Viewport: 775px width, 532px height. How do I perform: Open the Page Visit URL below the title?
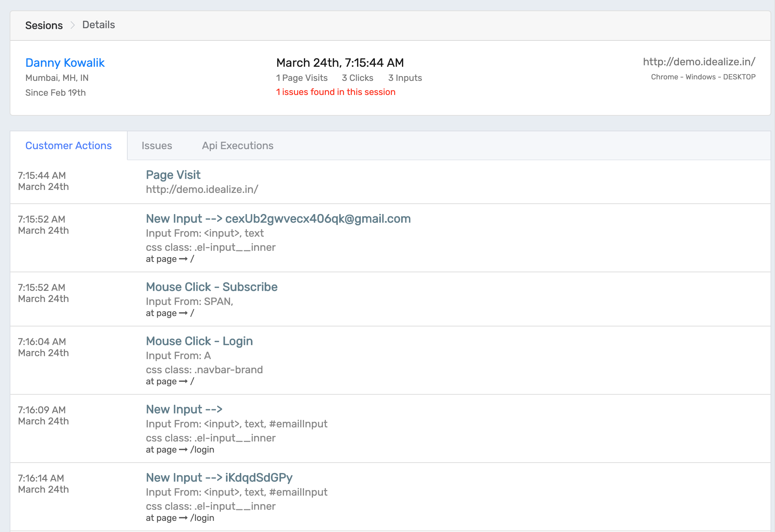[x=202, y=189]
